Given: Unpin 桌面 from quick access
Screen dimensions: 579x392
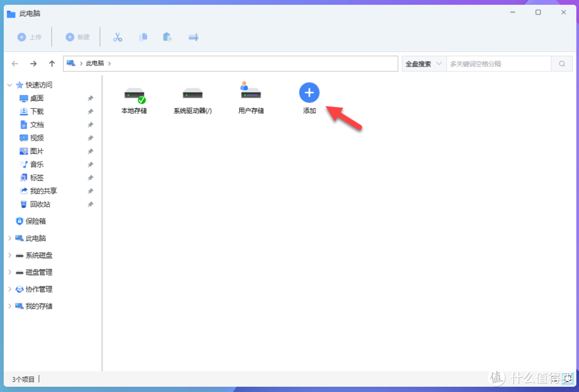Looking at the screenshot, I should coord(91,98).
